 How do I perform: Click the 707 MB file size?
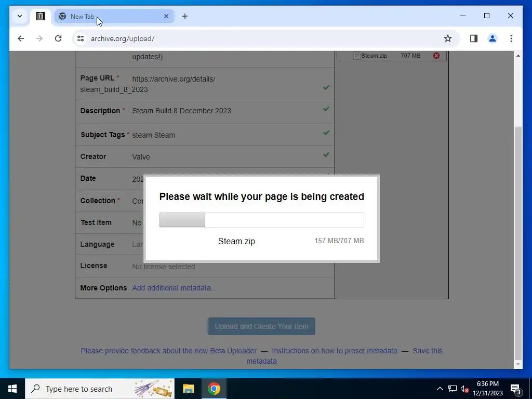point(410,56)
